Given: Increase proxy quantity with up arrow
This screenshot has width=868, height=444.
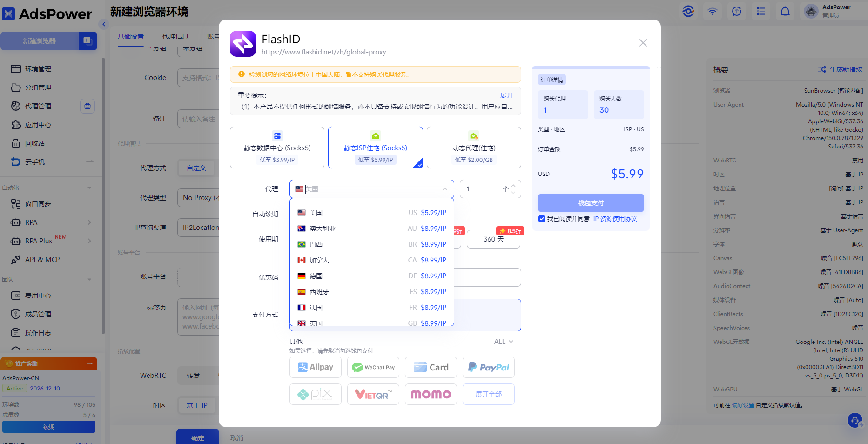Looking at the screenshot, I should tap(513, 186).
